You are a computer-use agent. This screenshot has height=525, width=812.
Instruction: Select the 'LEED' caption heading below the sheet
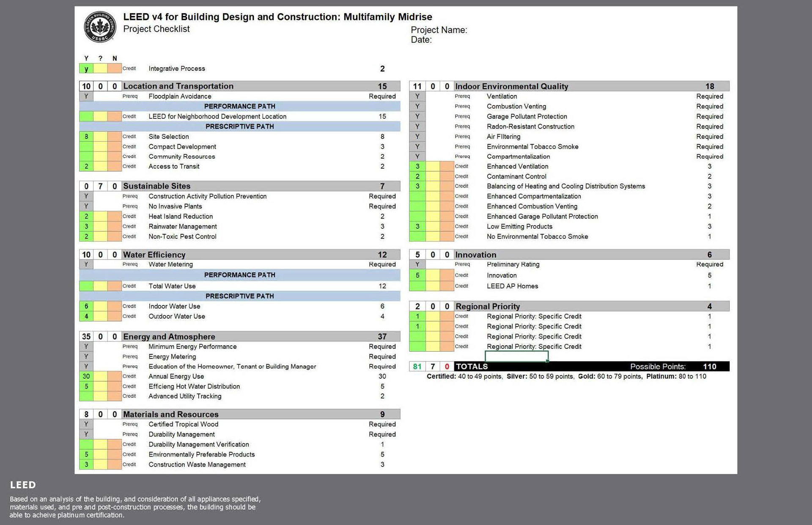pos(23,485)
